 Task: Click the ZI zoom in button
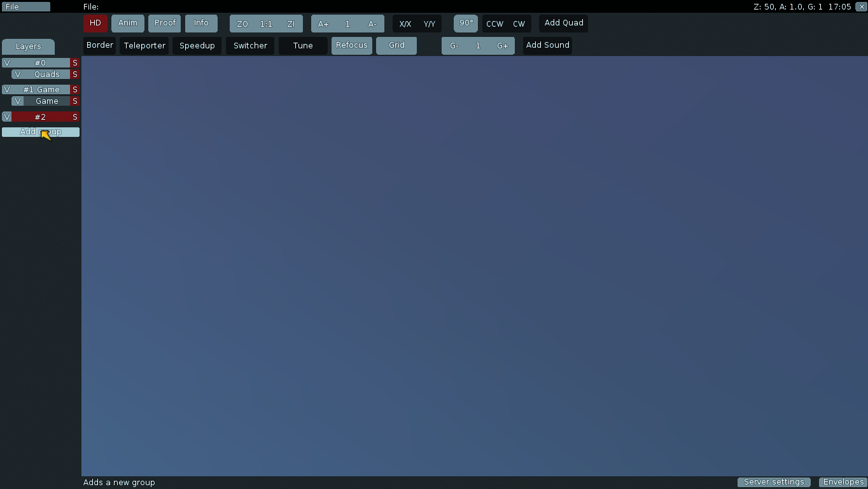point(291,24)
